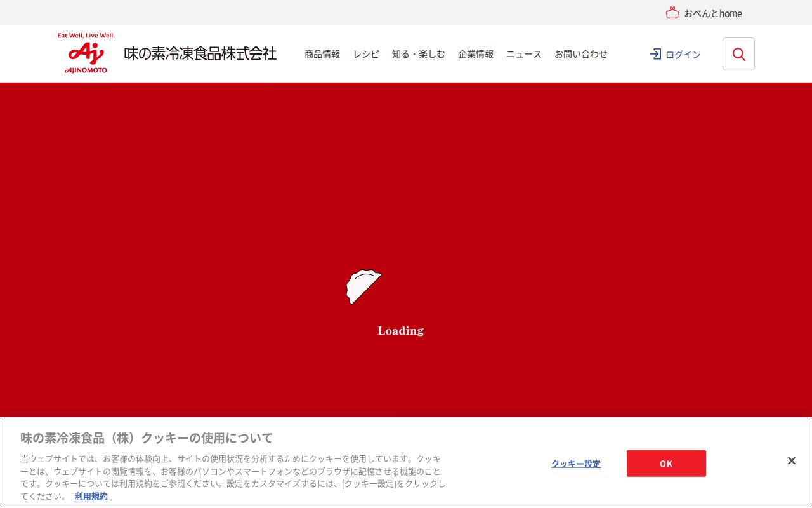Viewport: 812px width, 508px height.
Task: Click the Loading text
Action: coord(400,330)
